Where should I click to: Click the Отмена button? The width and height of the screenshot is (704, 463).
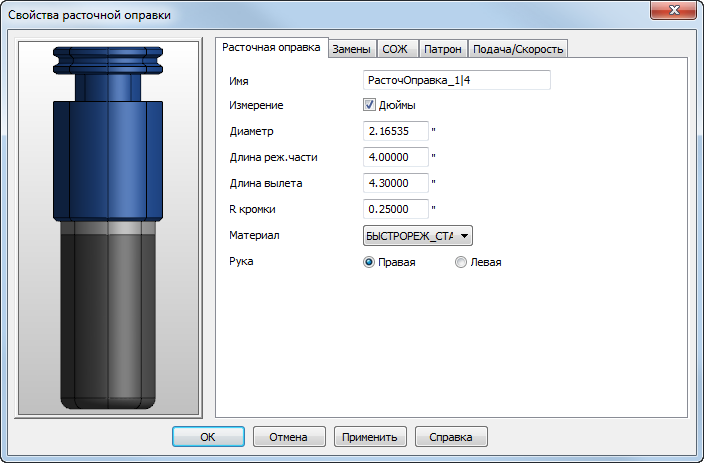click(289, 437)
